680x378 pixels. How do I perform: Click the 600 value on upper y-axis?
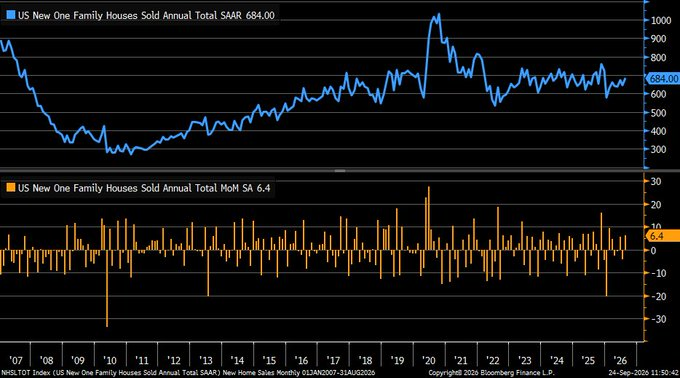(x=658, y=94)
